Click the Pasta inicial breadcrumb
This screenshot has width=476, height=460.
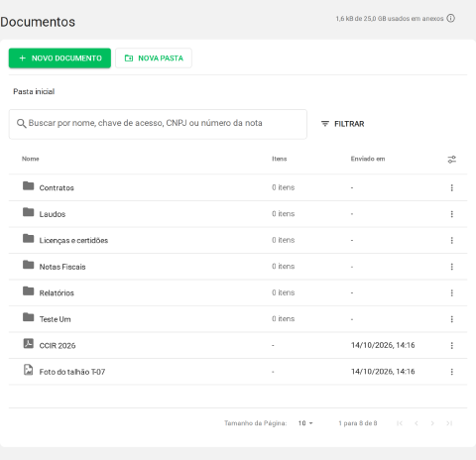[x=34, y=91]
